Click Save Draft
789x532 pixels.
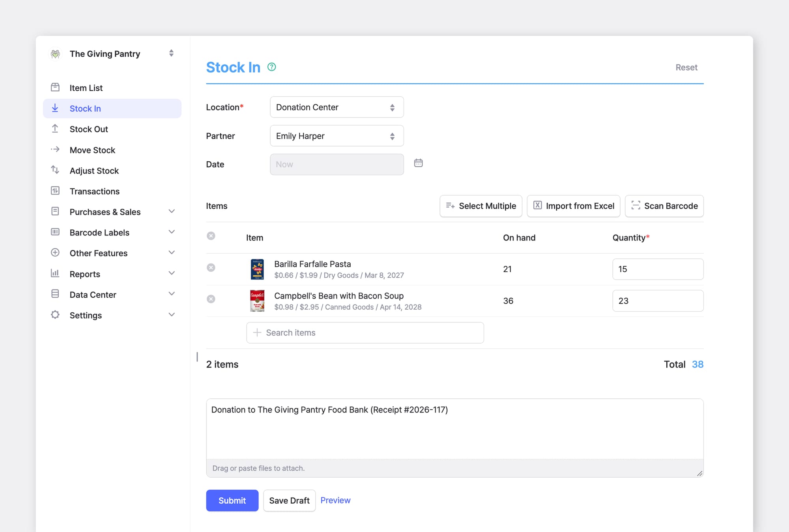point(289,500)
